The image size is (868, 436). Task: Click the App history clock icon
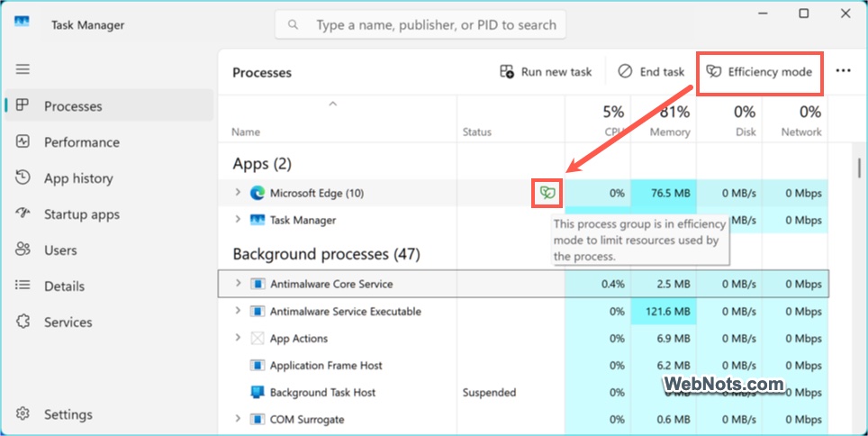tap(23, 177)
